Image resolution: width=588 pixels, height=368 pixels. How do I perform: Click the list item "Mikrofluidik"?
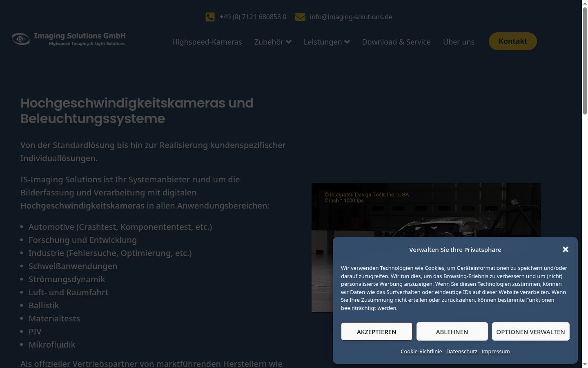[x=52, y=345]
